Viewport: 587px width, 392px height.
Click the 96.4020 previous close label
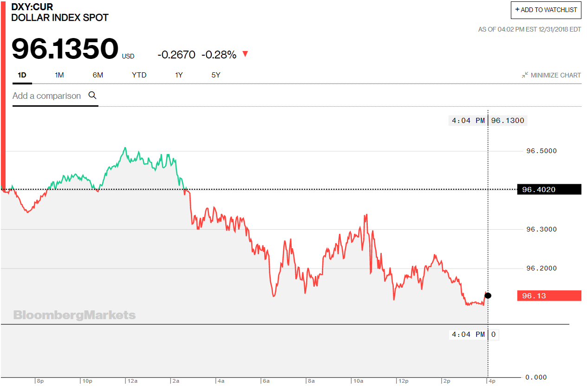pos(549,189)
